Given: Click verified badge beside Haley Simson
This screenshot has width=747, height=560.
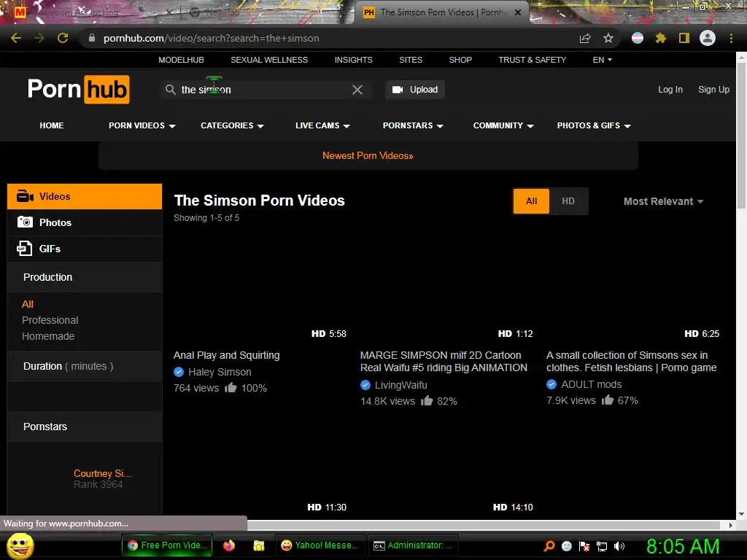Looking at the screenshot, I should (x=179, y=372).
